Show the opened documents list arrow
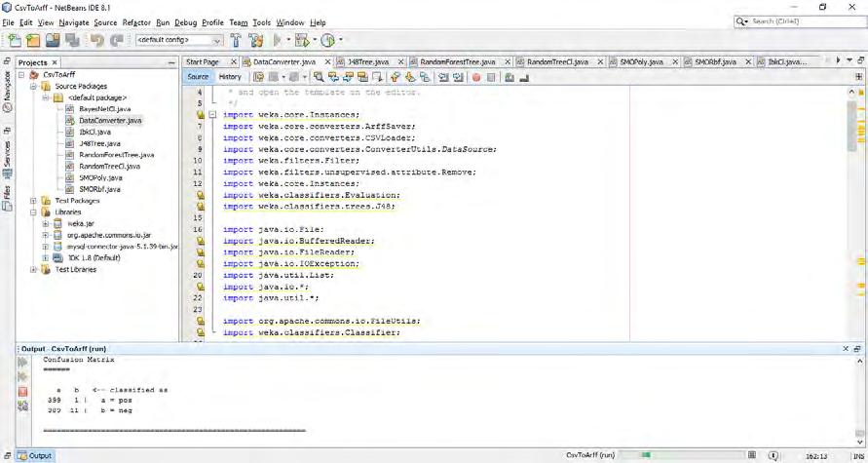 [x=849, y=60]
